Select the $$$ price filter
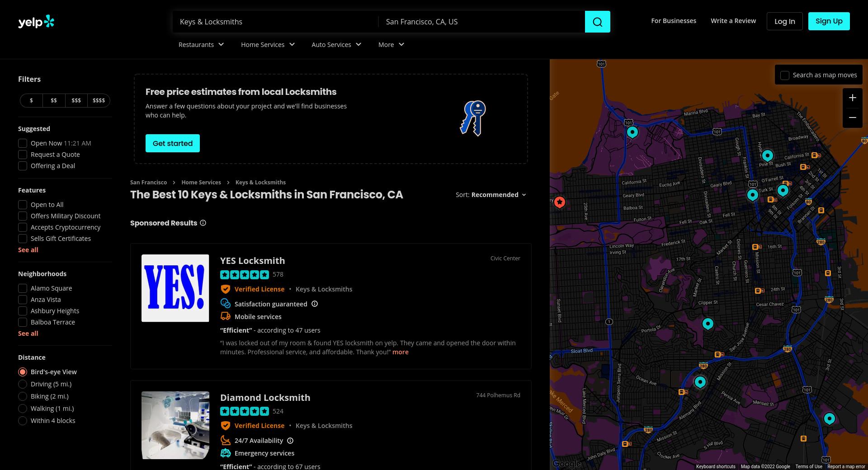The image size is (868, 470). pos(76,100)
